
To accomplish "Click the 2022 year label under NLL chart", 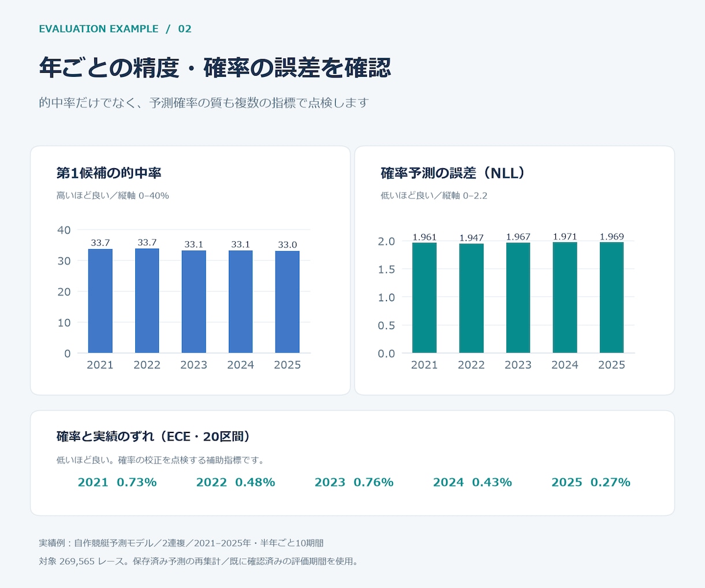I will tap(471, 365).
